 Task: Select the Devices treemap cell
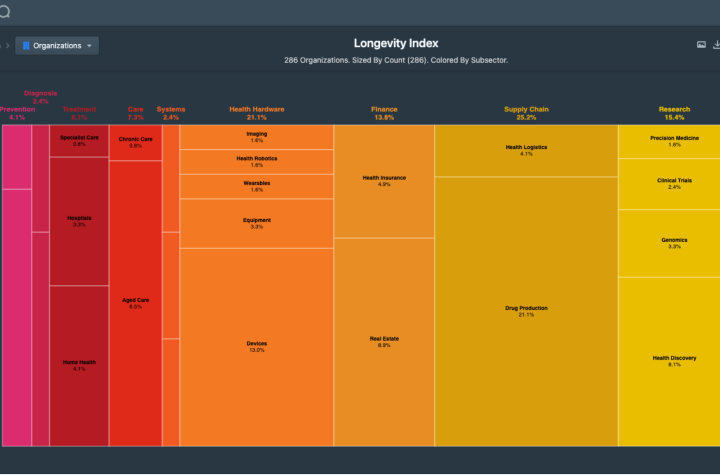tap(257, 347)
